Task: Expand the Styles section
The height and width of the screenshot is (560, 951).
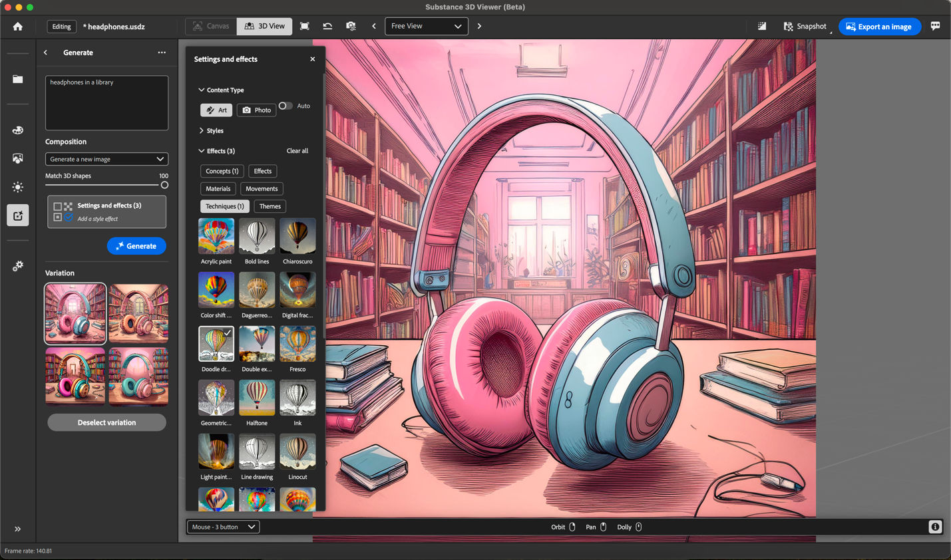Action: (211, 130)
